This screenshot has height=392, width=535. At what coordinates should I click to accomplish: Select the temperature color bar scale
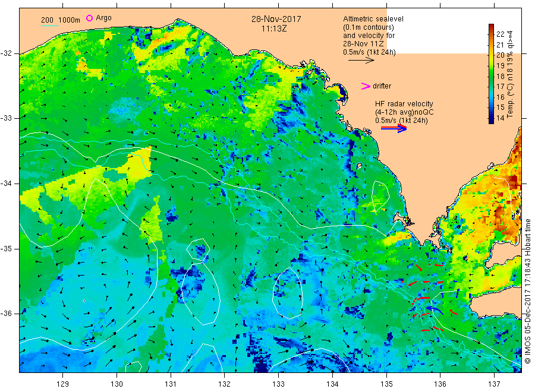pos(491,74)
